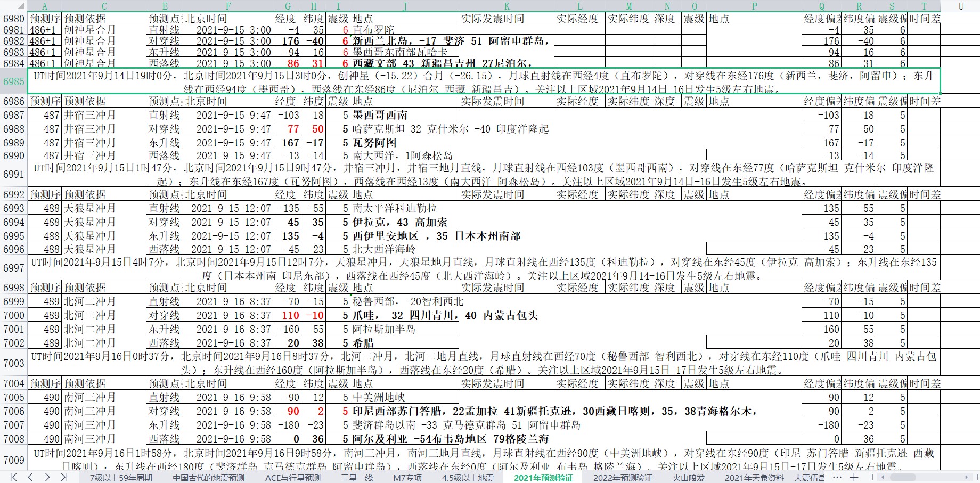
Task: Select column K header
Action: click(x=507, y=6)
